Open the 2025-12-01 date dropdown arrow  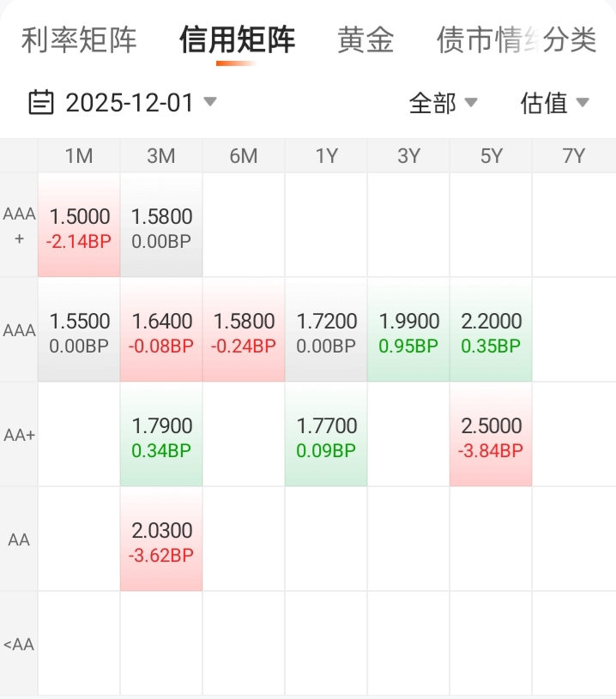coord(210,102)
